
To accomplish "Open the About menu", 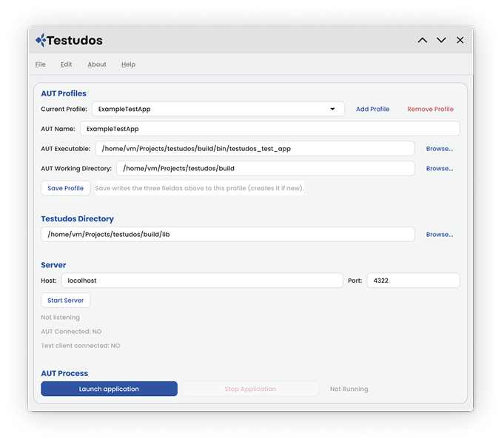I will [97, 64].
